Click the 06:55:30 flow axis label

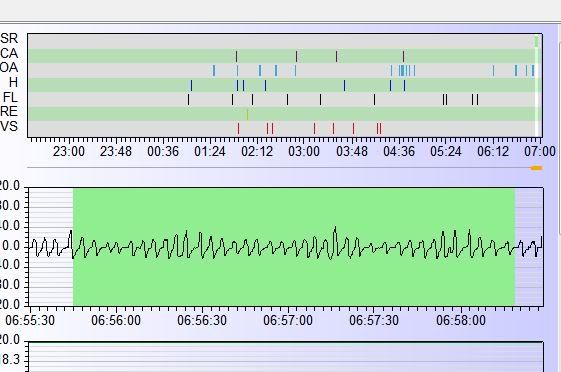point(30,320)
